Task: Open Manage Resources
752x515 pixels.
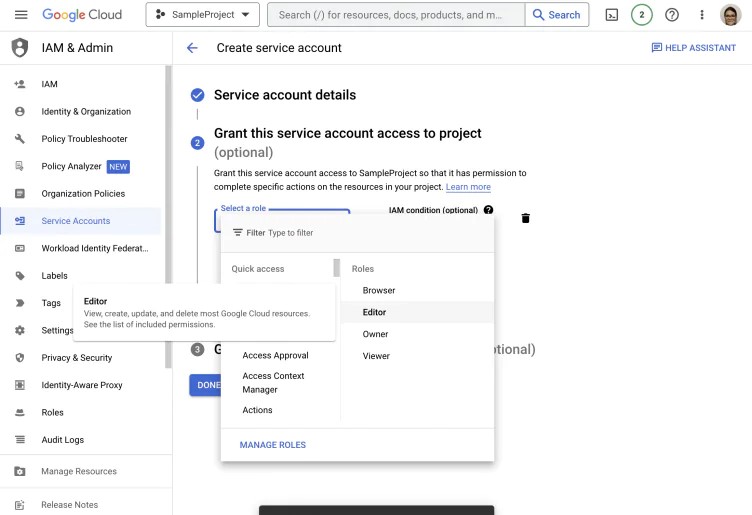Action: [x=79, y=471]
